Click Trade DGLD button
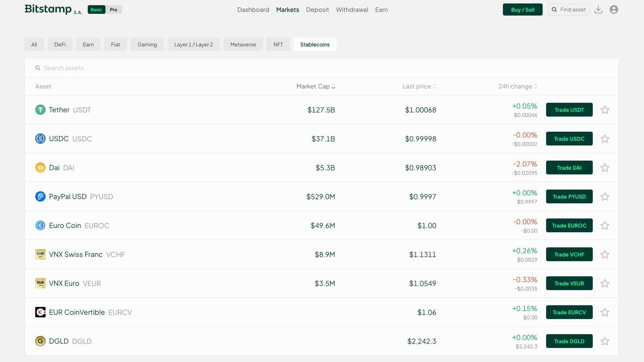This screenshot has height=362, width=644. pos(569,341)
